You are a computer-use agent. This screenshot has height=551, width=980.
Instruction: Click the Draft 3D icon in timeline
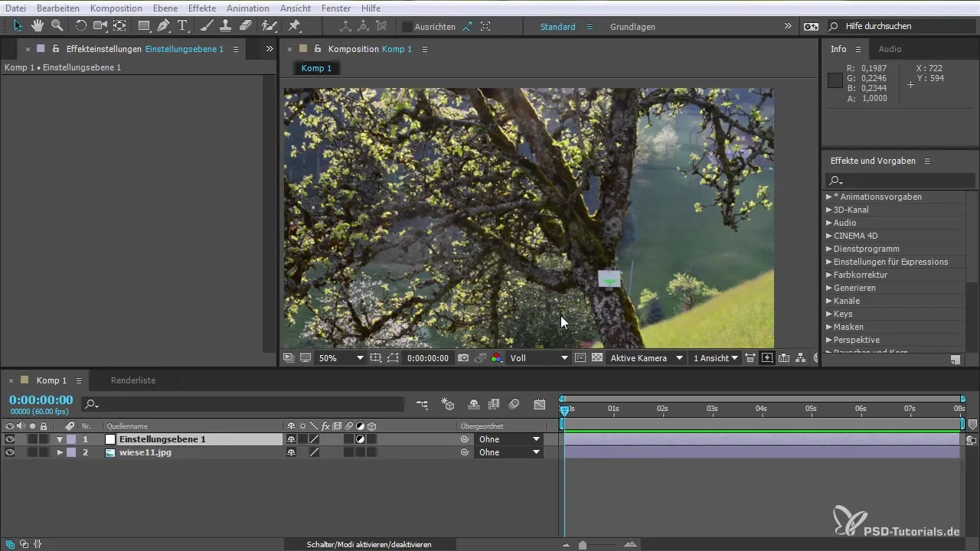[449, 404]
